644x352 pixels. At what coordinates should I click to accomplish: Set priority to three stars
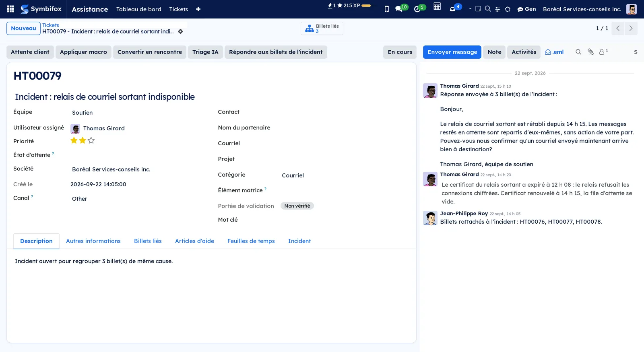tap(91, 140)
